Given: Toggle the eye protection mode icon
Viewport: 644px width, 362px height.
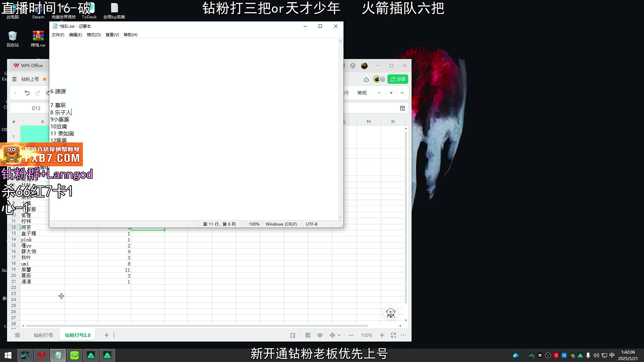Looking at the screenshot, I should pyautogui.click(x=320, y=335).
